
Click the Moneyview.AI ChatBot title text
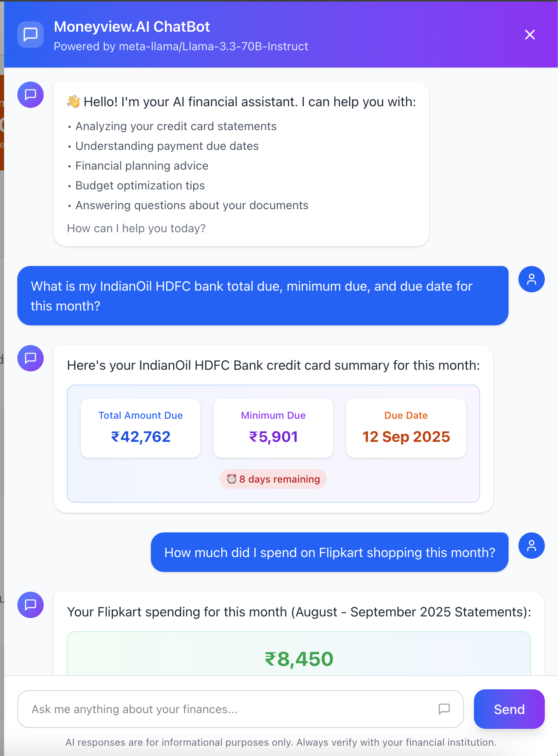pyautogui.click(x=132, y=27)
